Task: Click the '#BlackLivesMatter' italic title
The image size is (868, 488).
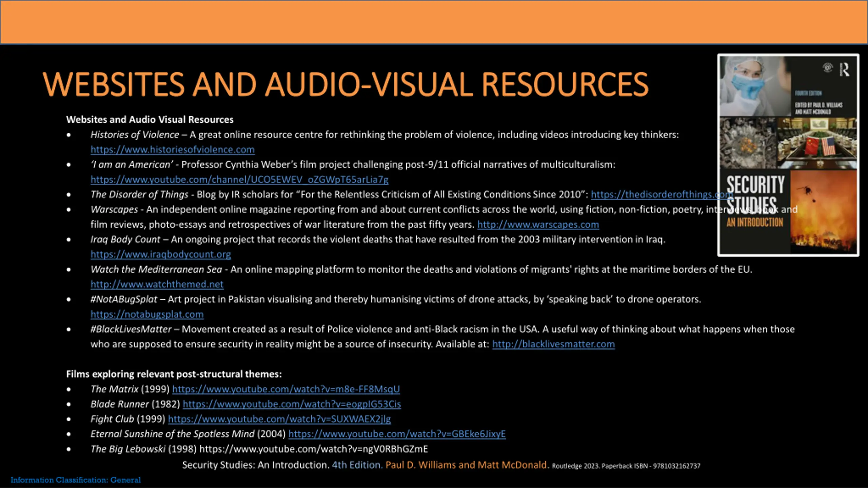Action: click(x=131, y=329)
